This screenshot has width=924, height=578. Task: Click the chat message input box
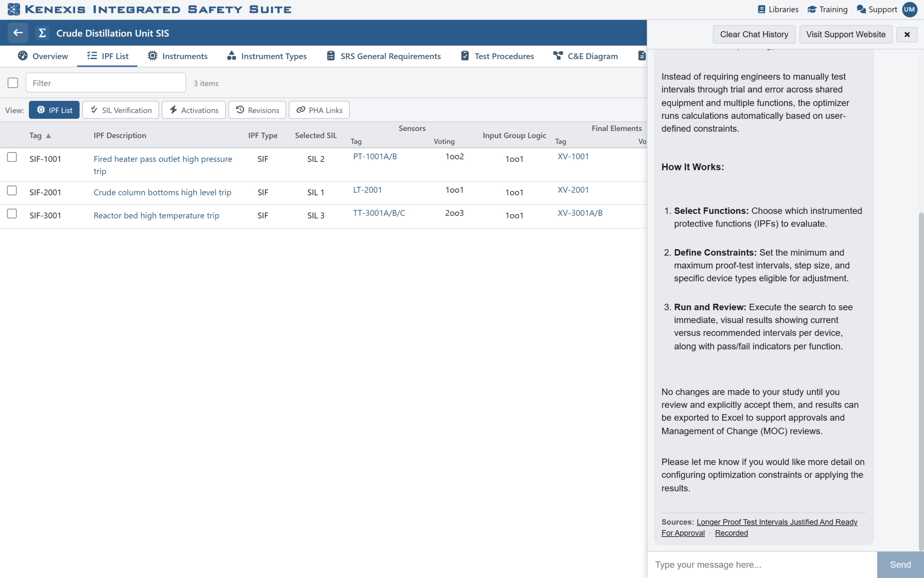[762, 565]
